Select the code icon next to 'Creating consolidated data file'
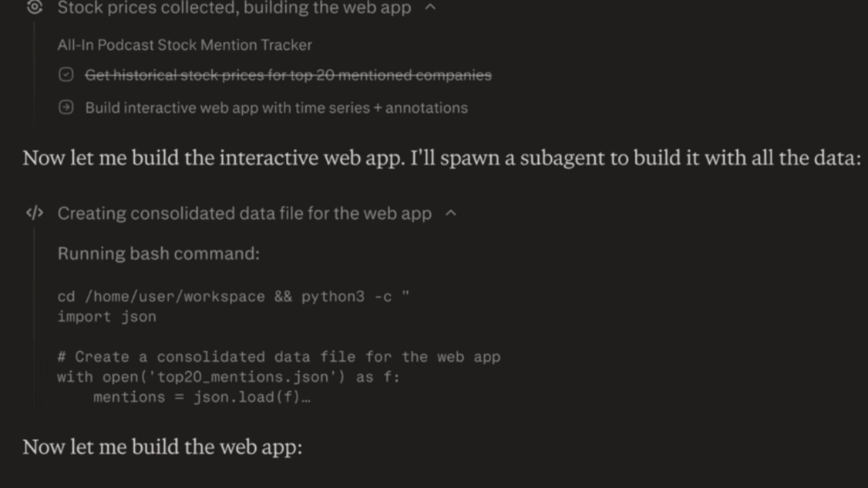The width and height of the screenshot is (868, 488). click(x=34, y=213)
